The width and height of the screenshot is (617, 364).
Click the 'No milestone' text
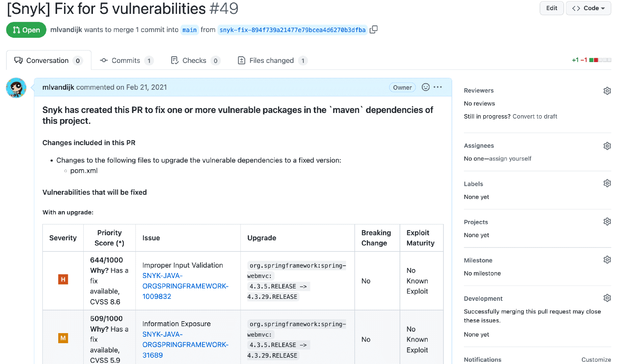click(482, 273)
